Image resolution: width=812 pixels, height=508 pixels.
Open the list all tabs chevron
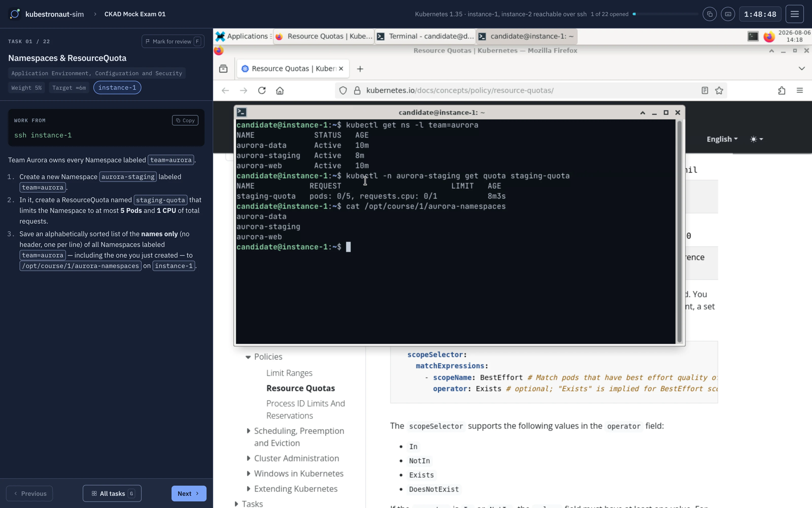[x=802, y=69]
